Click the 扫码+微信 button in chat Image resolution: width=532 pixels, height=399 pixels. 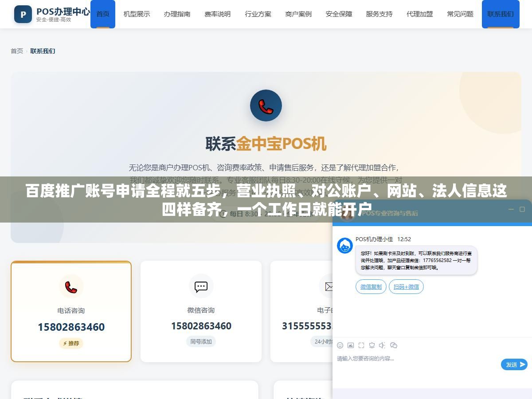pyautogui.click(x=406, y=287)
